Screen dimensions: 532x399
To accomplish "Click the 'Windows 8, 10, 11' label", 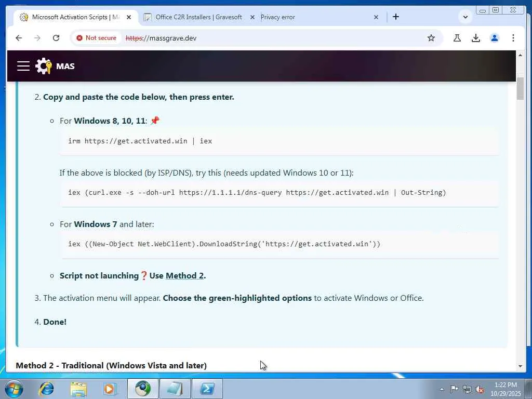I will pos(110,121).
